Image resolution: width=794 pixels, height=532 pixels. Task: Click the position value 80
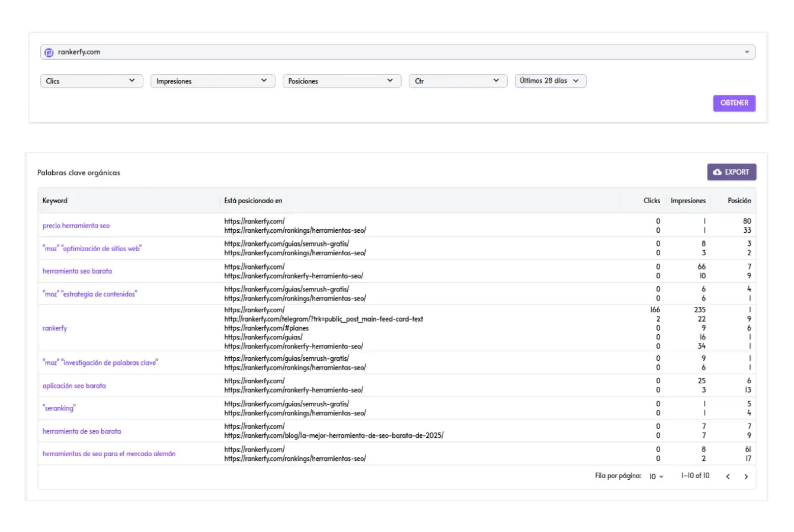747,221
